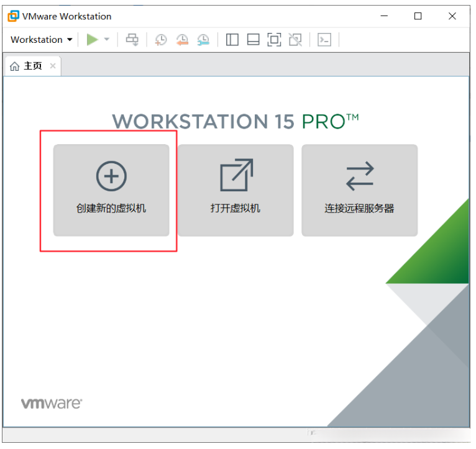Click the VMware Workstation title bar icon

[13, 16]
